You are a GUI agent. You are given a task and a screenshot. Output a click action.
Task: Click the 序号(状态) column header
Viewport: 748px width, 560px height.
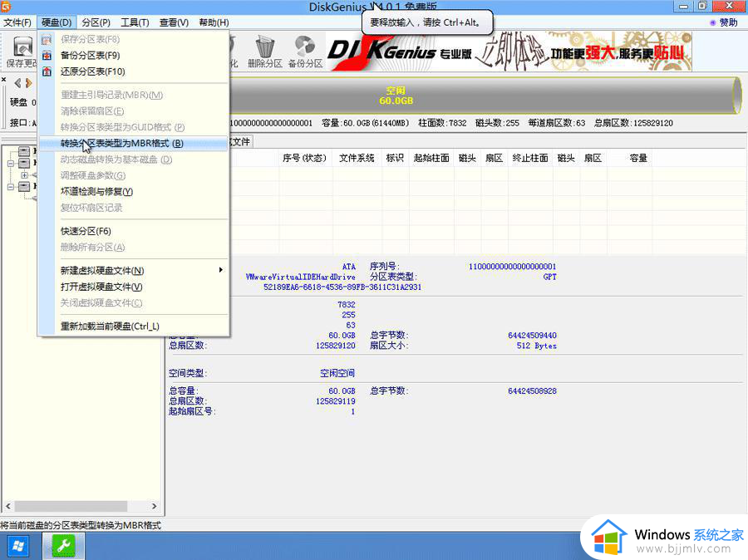tap(304, 158)
